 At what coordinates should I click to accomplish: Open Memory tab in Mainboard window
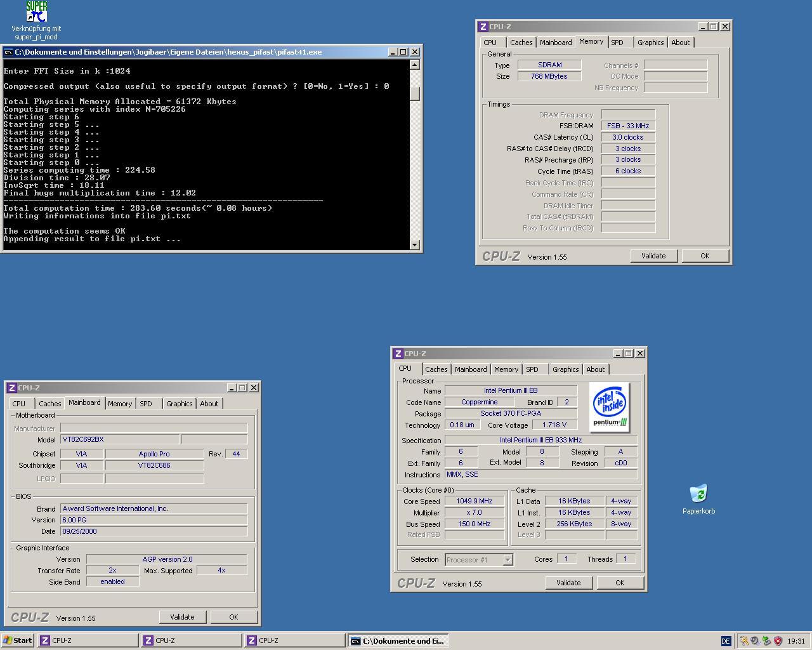(120, 404)
